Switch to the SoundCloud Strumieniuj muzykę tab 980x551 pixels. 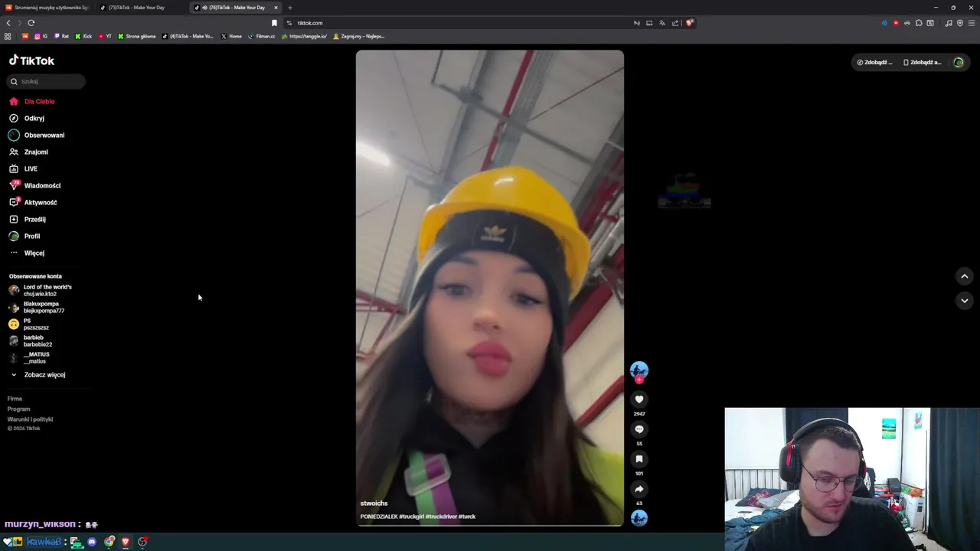[47, 8]
